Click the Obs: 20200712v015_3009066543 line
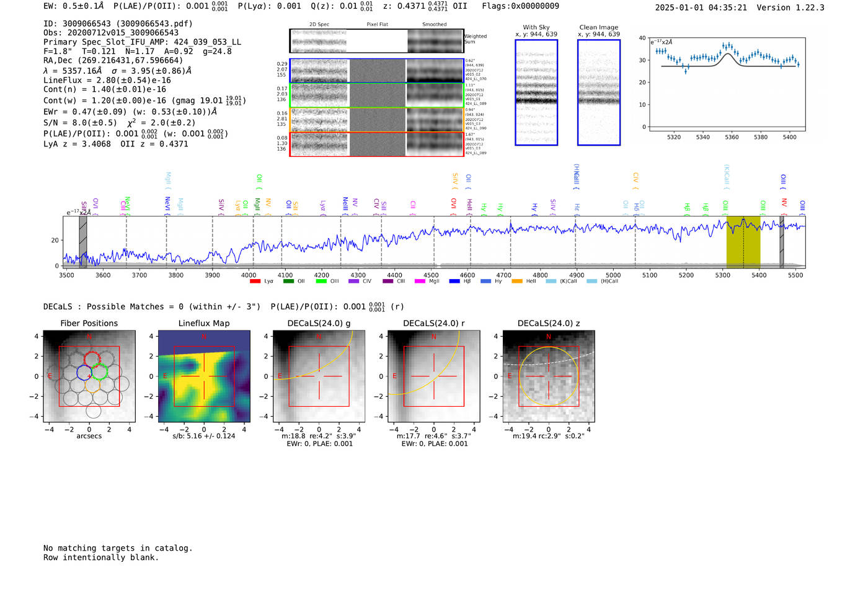Image resolution: width=868 pixels, height=591 pixels. click(x=111, y=33)
